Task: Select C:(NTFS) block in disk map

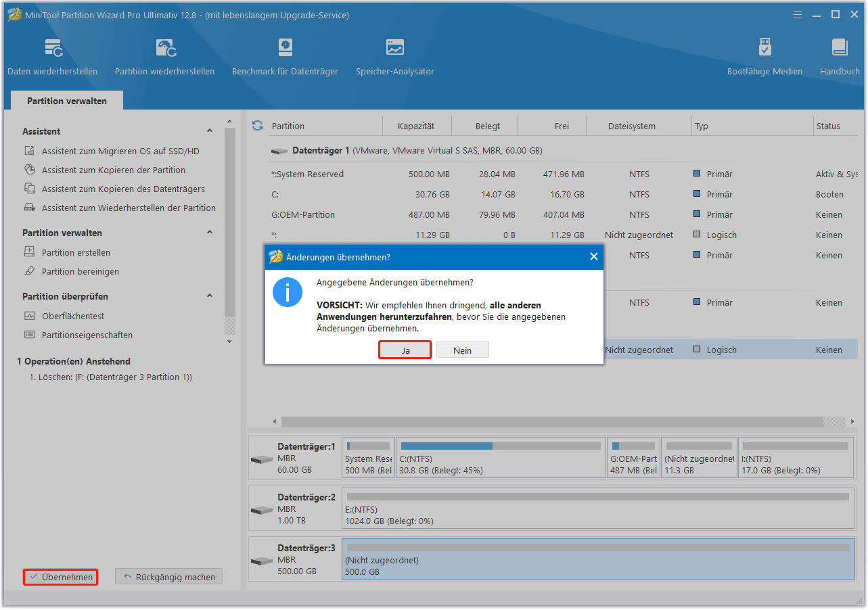Action: 501,458
